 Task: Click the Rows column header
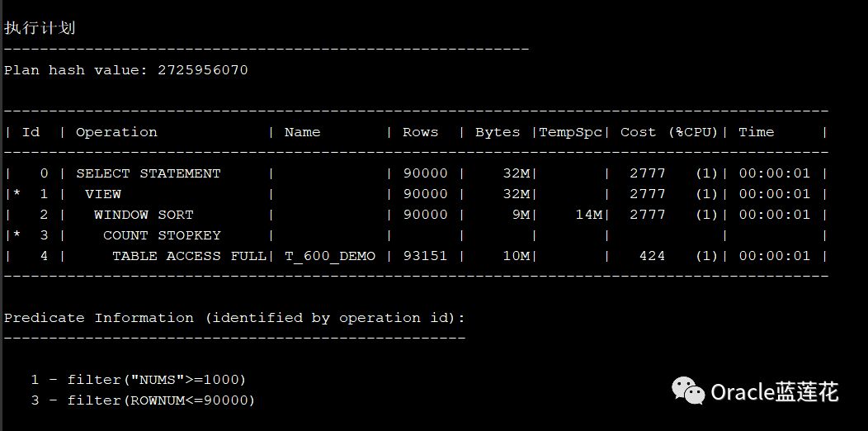click(x=420, y=132)
